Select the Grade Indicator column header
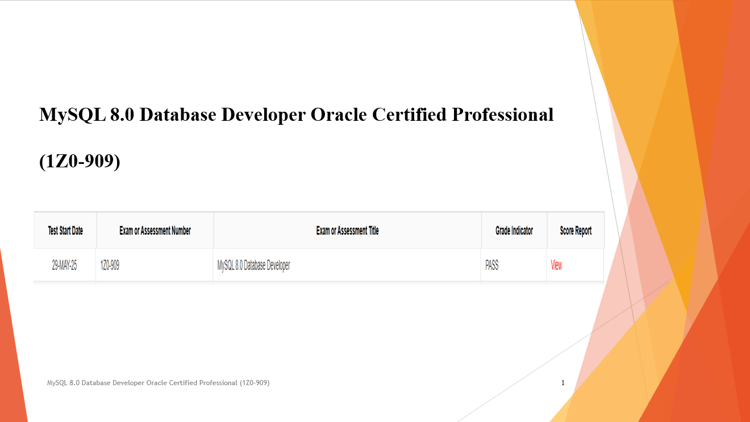 [x=514, y=231]
